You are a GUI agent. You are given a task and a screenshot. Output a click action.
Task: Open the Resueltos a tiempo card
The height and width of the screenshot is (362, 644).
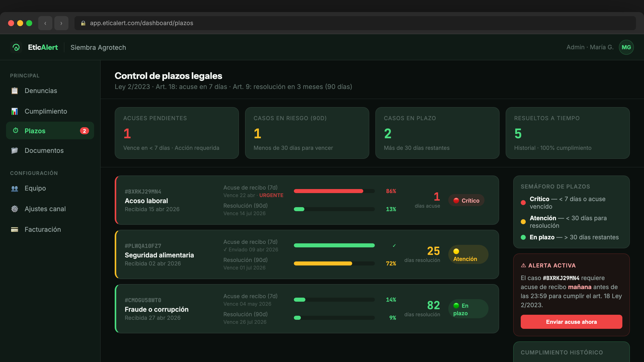point(568,133)
